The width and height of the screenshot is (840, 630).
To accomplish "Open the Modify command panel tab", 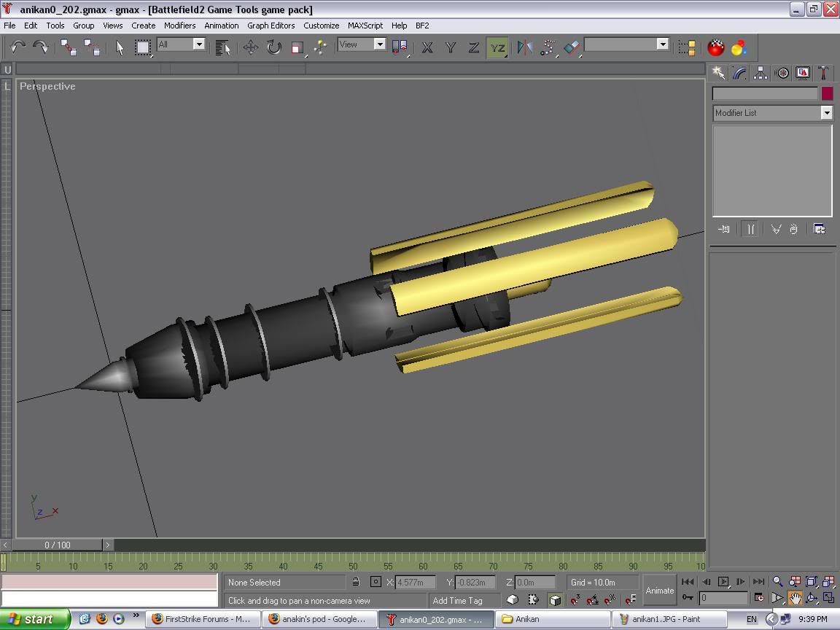I will 739,73.
